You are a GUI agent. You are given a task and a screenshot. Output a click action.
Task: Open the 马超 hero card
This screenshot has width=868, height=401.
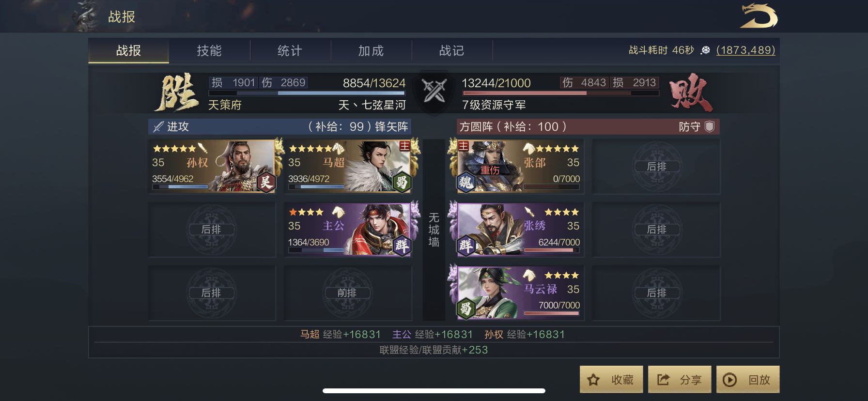click(x=348, y=166)
